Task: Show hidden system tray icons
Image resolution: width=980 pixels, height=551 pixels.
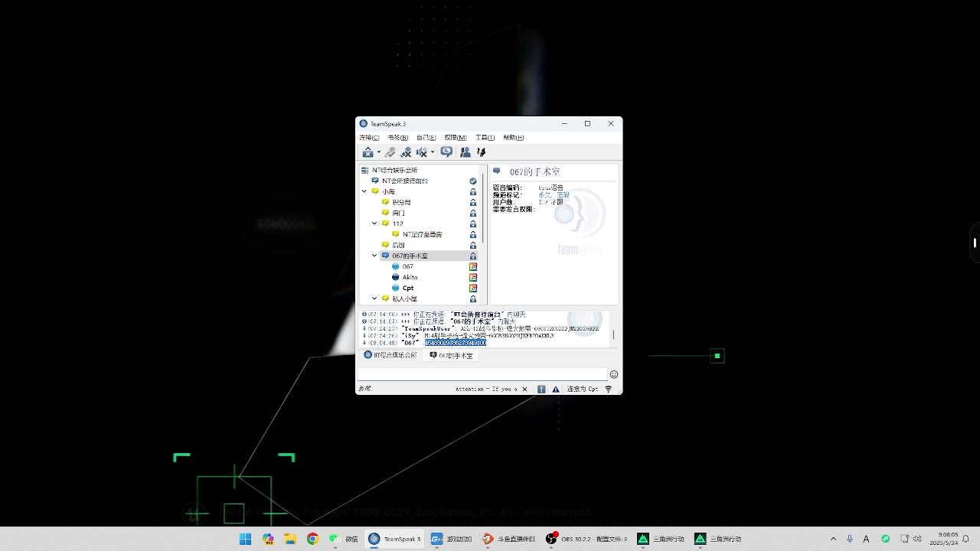Action: click(x=834, y=539)
